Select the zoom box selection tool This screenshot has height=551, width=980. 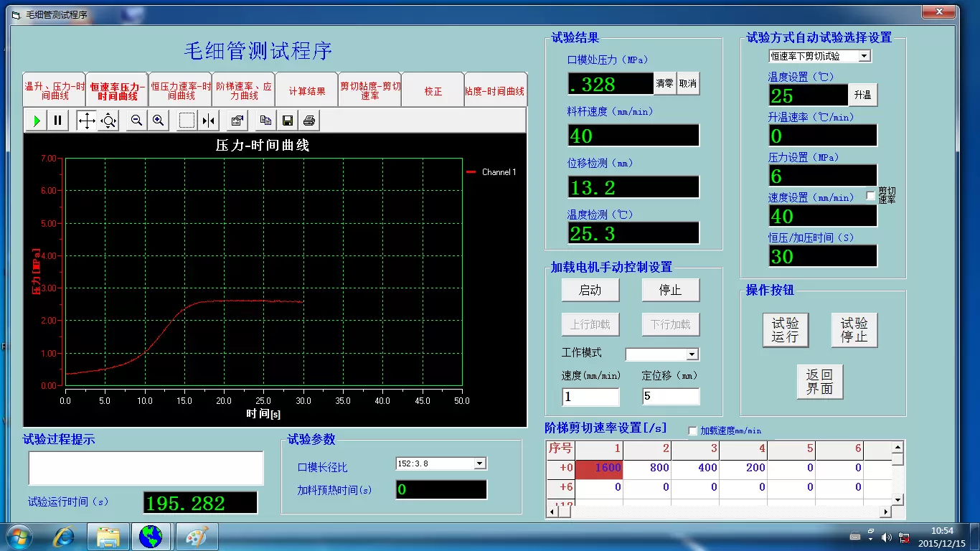(187, 121)
